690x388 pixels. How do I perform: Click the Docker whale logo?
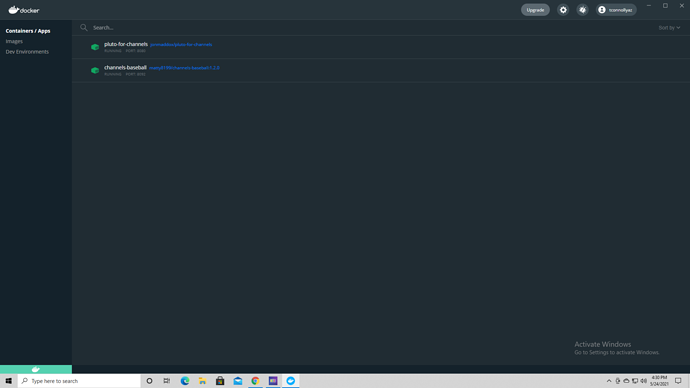click(24, 10)
